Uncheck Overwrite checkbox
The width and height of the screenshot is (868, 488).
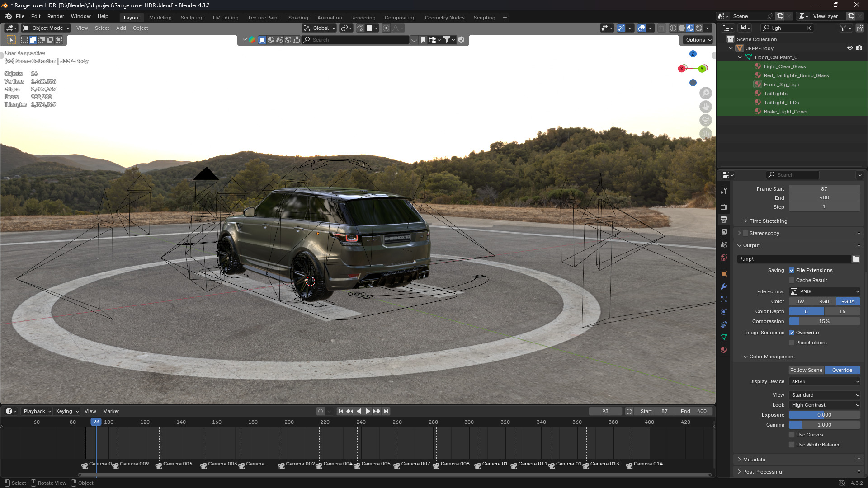pyautogui.click(x=792, y=333)
